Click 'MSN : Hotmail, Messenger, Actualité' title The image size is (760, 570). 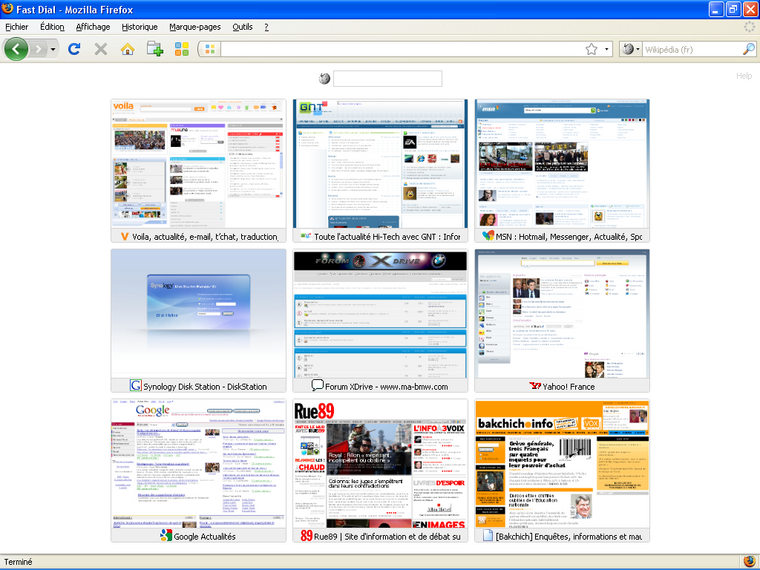(x=569, y=237)
